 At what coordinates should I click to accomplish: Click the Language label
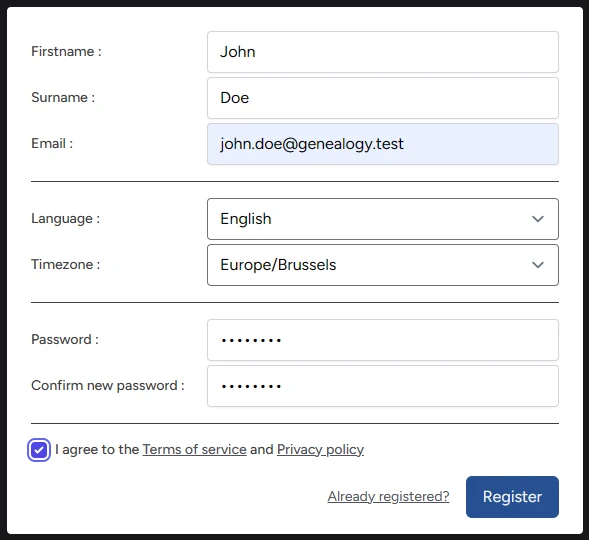(66, 219)
